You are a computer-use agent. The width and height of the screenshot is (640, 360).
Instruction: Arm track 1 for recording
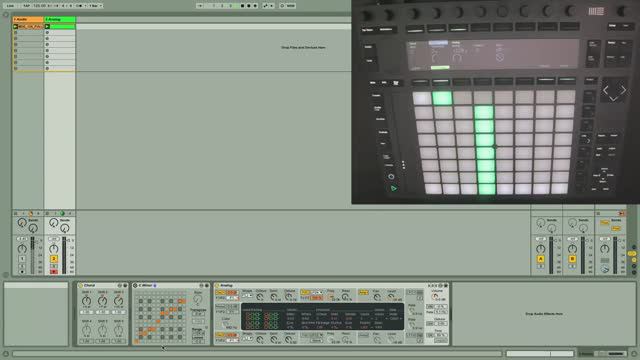pyautogui.click(x=22, y=271)
